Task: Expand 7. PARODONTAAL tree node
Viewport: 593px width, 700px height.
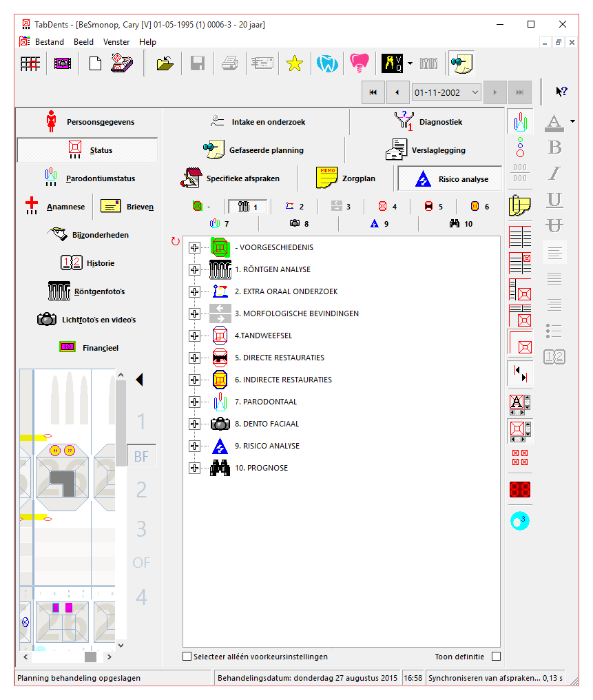Action: [x=194, y=402]
